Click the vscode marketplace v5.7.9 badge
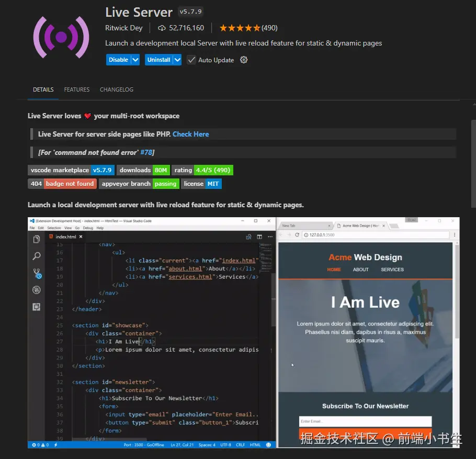 click(71, 170)
